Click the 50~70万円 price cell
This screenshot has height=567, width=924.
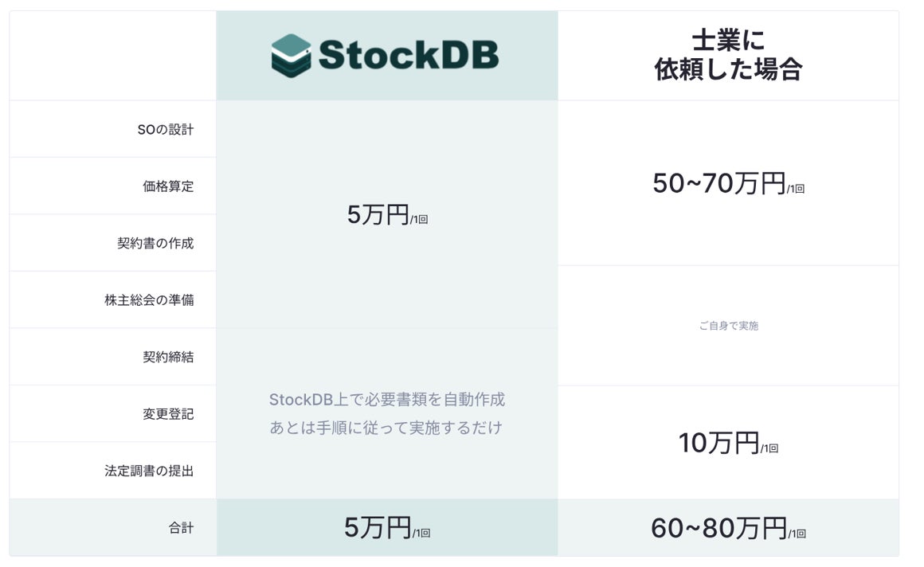click(x=728, y=183)
